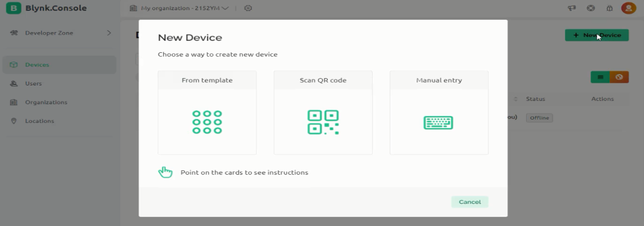Open Organizations in the sidebar
The height and width of the screenshot is (226, 644).
(x=59, y=102)
